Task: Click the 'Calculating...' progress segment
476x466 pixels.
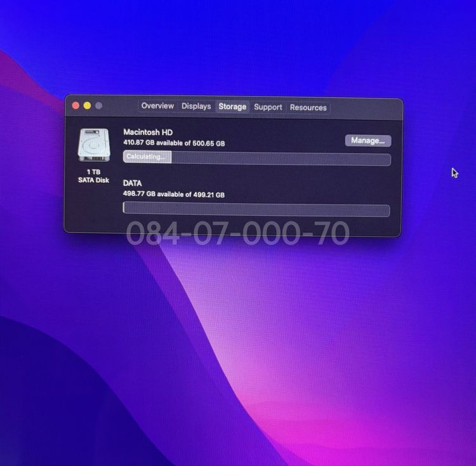Action: (x=147, y=157)
